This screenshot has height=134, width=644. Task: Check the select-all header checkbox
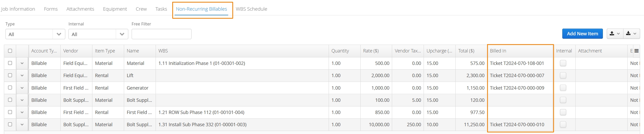[10, 51]
